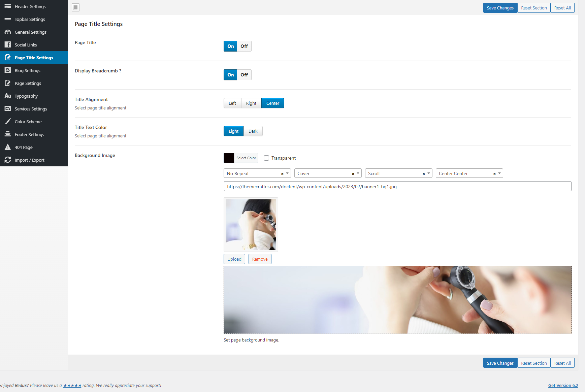Open Footer Settings in the sidebar

pyautogui.click(x=29, y=134)
